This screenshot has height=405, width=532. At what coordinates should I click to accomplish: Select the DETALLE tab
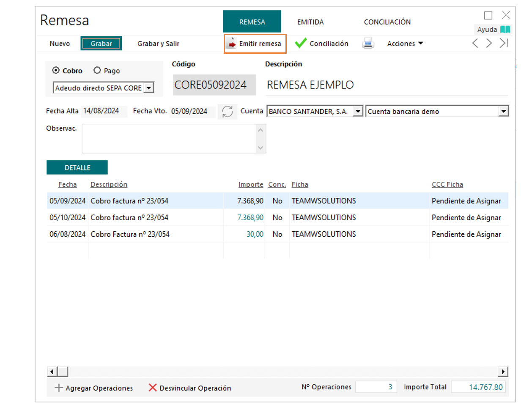[77, 167]
